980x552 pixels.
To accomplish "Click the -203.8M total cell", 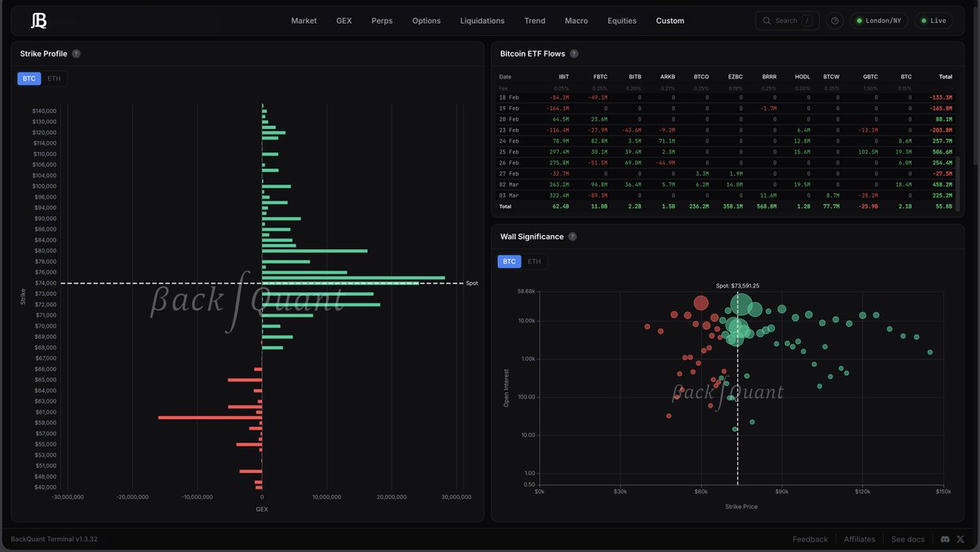I will tap(940, 130).
